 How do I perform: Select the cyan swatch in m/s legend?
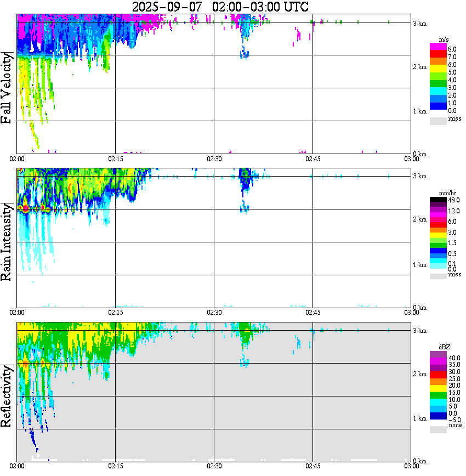[x=438, y=91]
